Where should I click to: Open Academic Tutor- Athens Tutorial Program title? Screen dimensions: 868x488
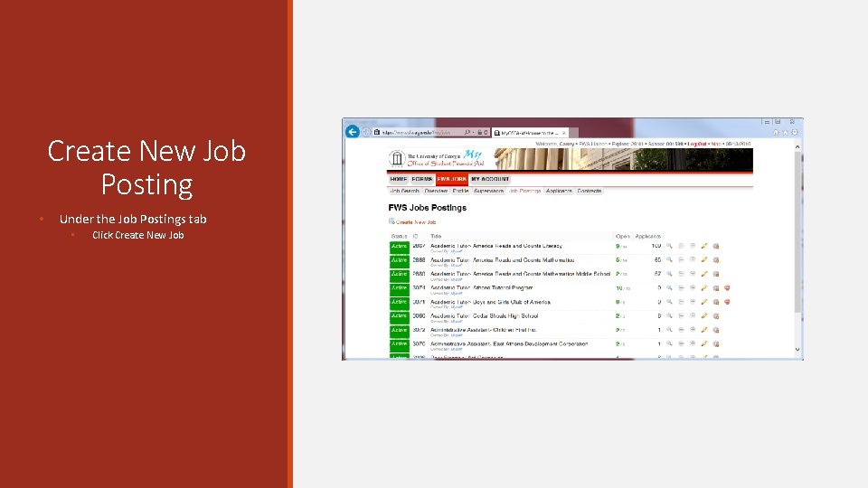(482, 287)
